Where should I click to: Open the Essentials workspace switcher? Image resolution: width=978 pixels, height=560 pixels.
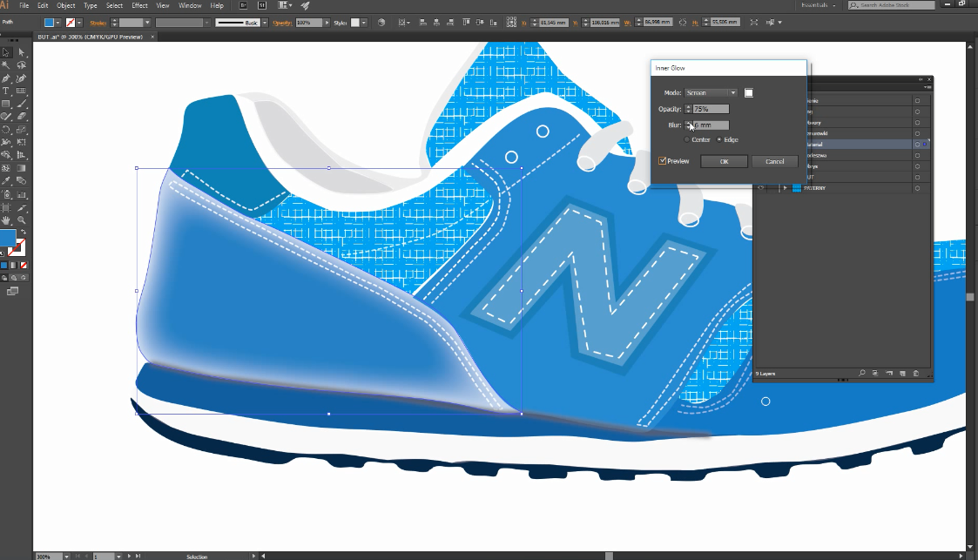819,5
